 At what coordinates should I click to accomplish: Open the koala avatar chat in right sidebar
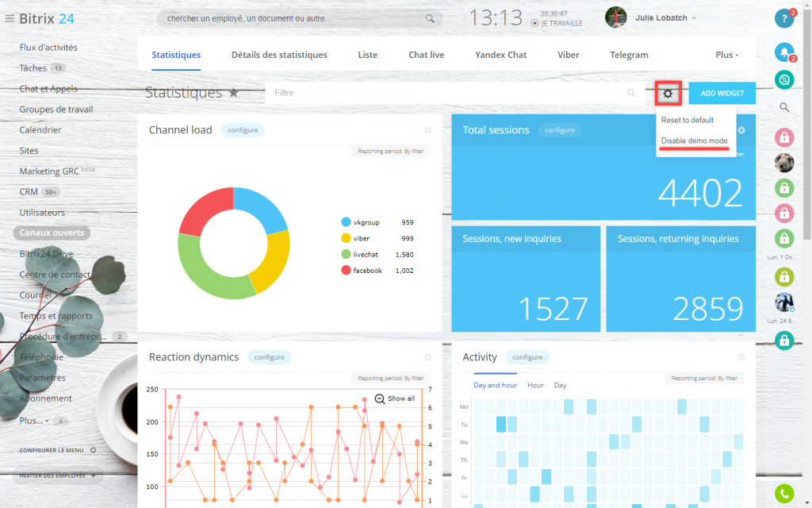pyautogui.click(x=784, y=163)
